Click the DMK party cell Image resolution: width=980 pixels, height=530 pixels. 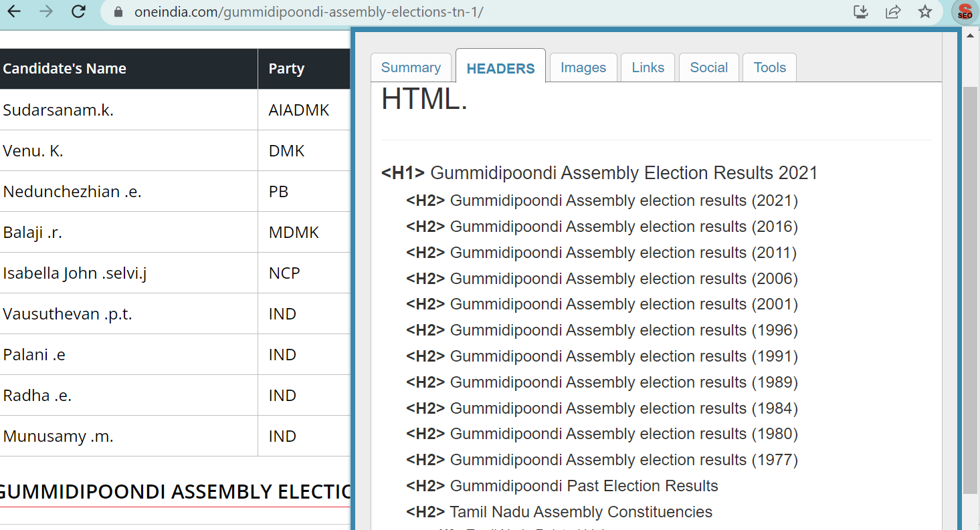(x=304, y=150)
